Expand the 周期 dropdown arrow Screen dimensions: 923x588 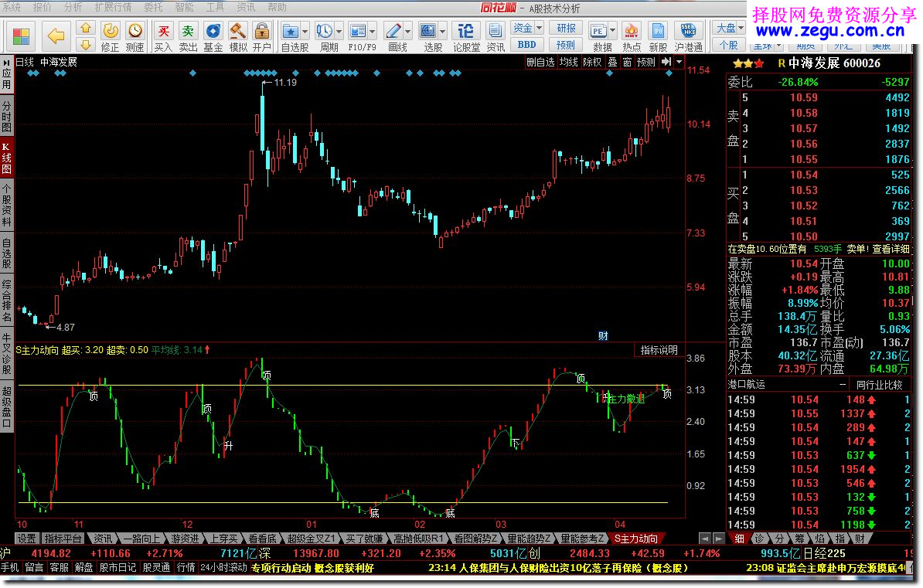[339, 31]
